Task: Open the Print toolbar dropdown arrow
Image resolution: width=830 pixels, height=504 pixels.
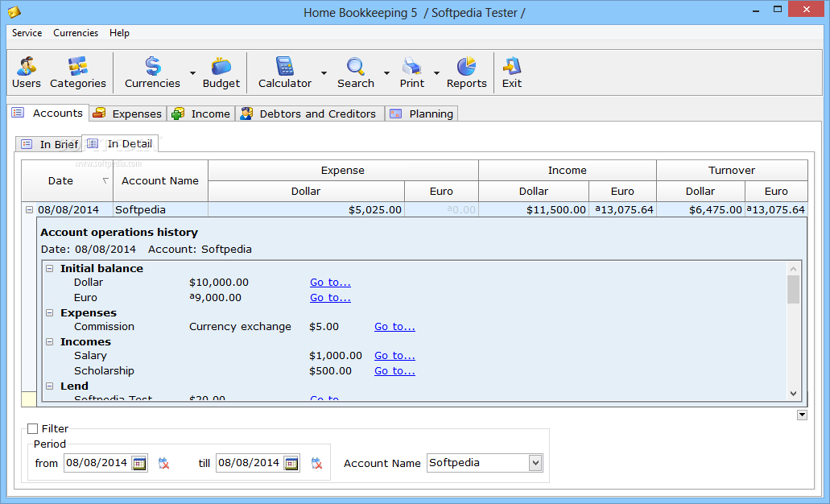Action: point(436,73)
